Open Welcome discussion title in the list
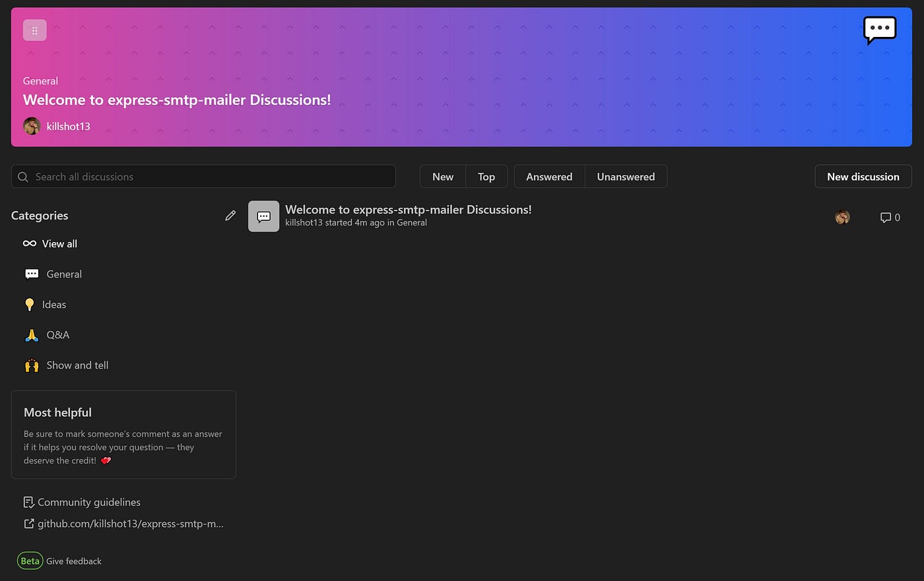The width and height of the screenshot is (924, 581). (x=409, y=210)
